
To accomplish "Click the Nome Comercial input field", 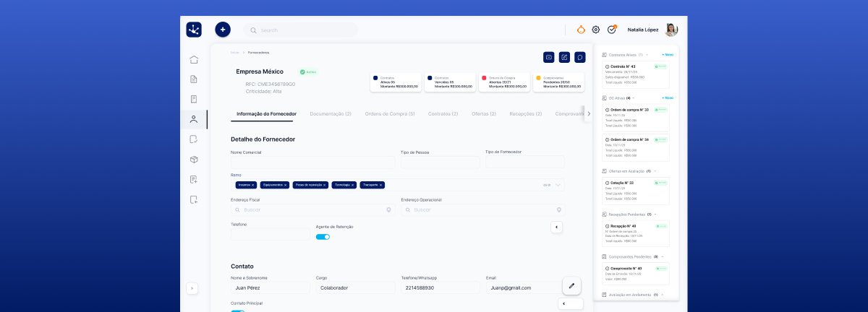I will coord(312,162).
